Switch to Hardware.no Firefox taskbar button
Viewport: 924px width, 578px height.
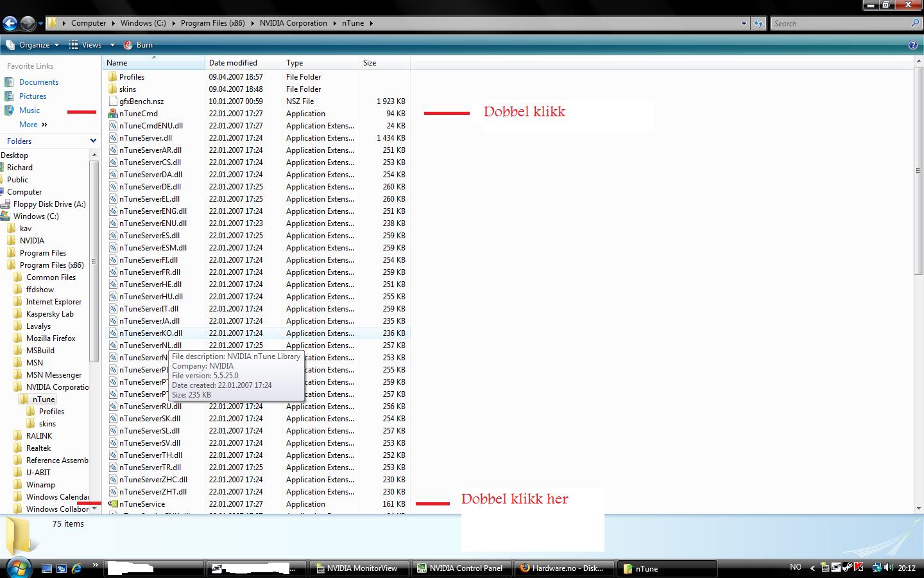pos(564,568)
